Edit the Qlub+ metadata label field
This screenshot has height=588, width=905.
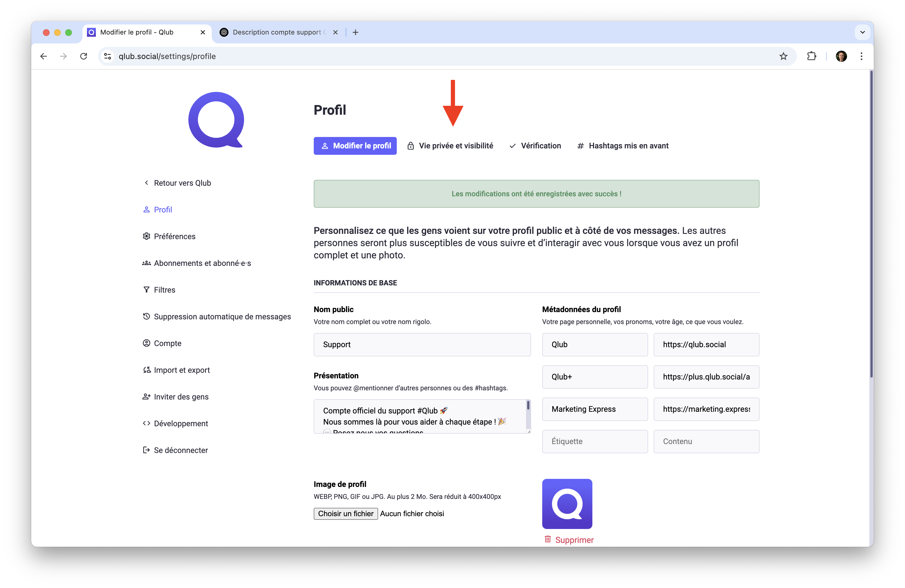tap(595, 377)
